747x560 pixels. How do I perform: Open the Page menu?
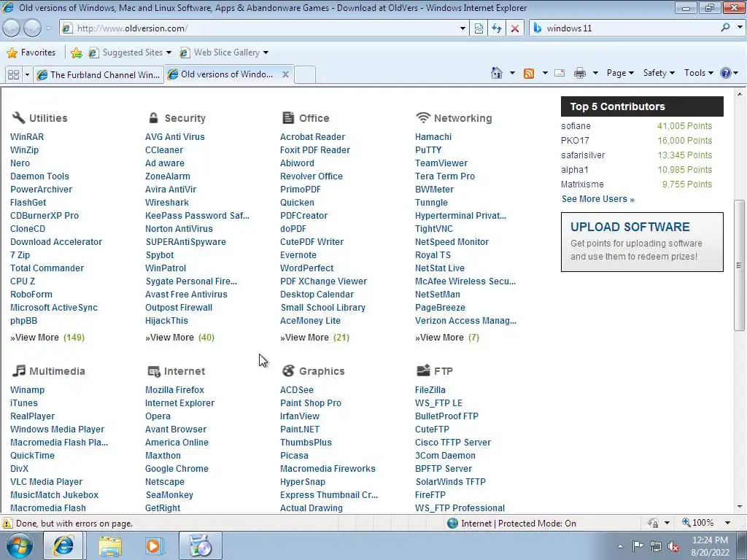pyautogui.click(x=620, y=73)
